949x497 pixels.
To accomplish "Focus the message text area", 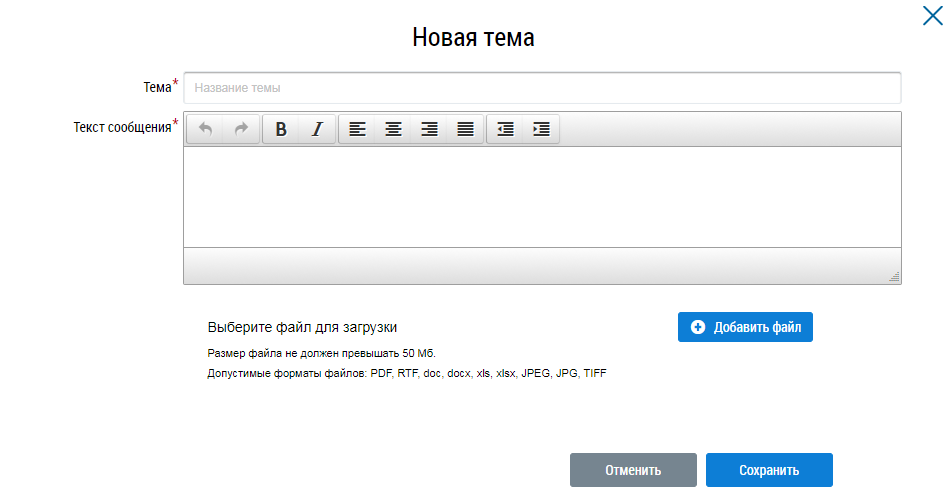I will pyautogui.click(x=542, y=197).
